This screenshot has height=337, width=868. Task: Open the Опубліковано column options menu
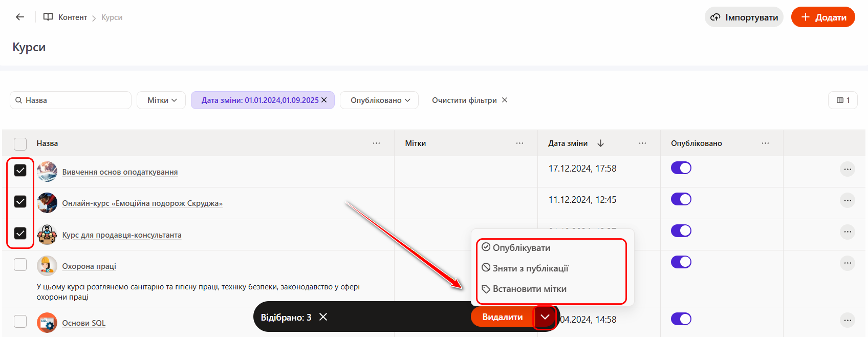(765, 143)
